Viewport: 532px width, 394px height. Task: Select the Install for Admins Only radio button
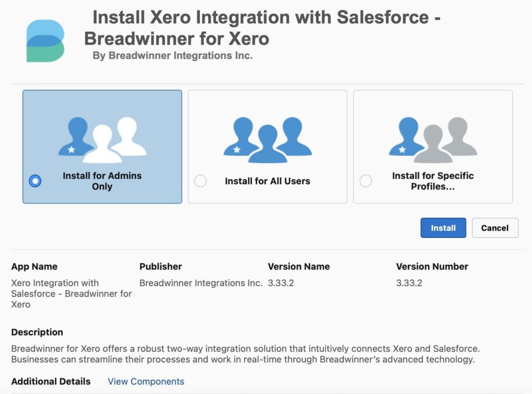[34, 181]
